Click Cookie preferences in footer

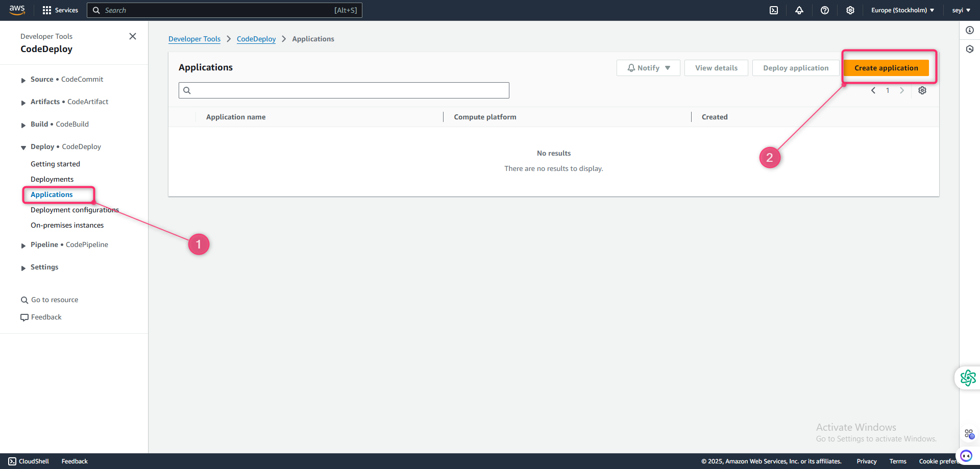939,461
